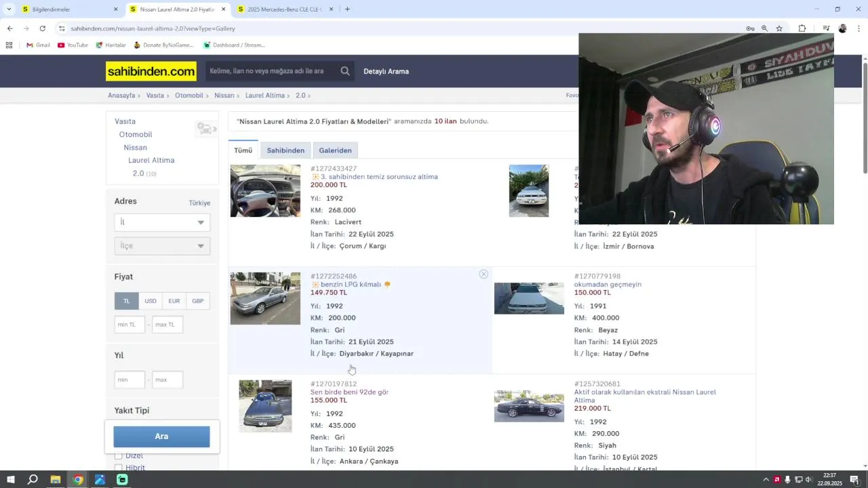
Task: Click the min TL price field
Action: click(130, 325)
